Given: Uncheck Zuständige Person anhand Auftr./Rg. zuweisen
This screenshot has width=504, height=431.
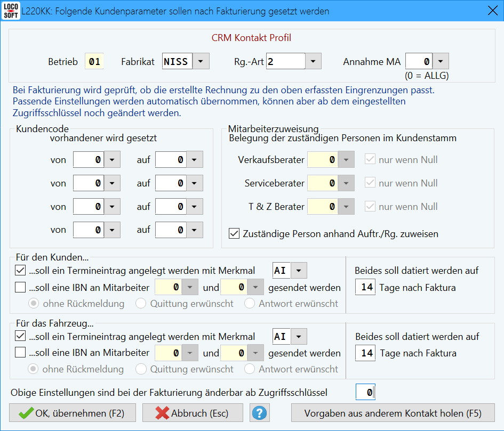Looking at the screenshot, I should point(234,233).
